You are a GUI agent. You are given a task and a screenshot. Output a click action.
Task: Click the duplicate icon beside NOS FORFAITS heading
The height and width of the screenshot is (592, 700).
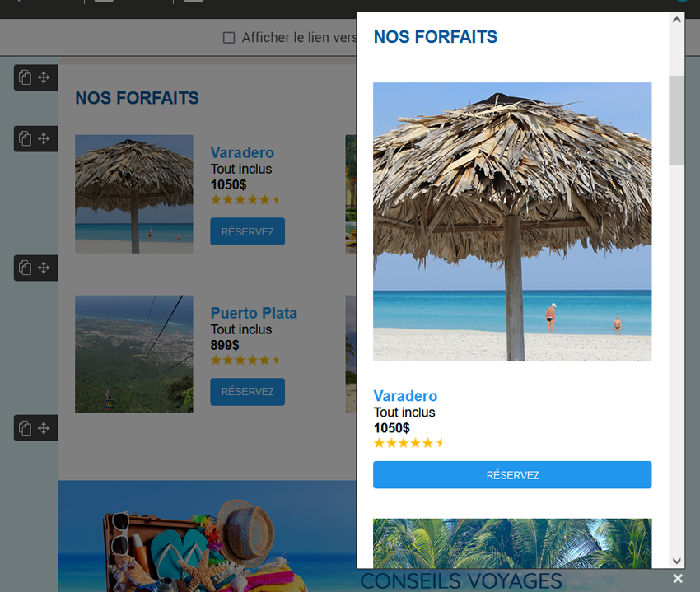[x=26, y=77]
